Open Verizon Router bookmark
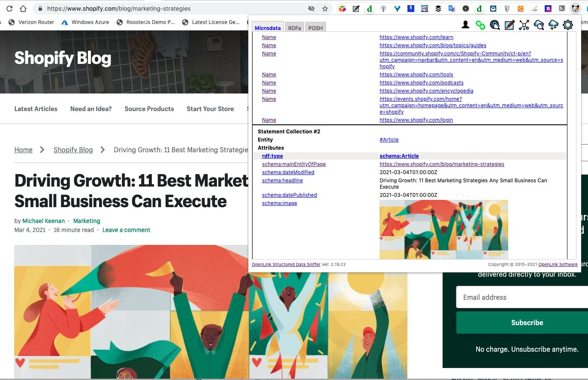The height and width of the screenshot is (380, 588). click(31, 22)
